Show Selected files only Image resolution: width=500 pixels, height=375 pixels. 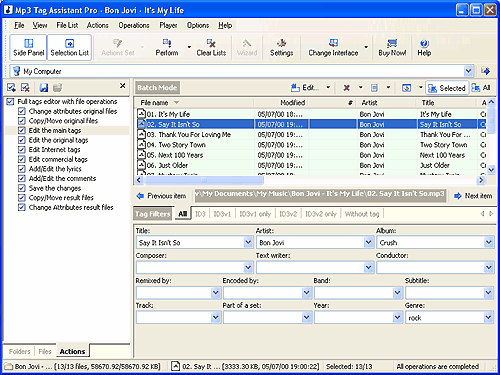[x=447, y=88]
